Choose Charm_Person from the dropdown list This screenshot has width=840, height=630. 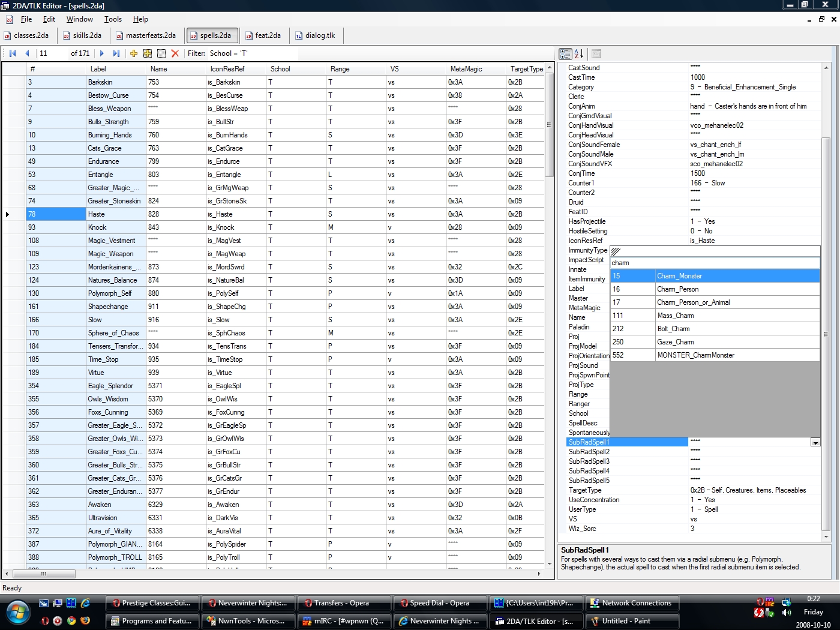click(677, 289)
